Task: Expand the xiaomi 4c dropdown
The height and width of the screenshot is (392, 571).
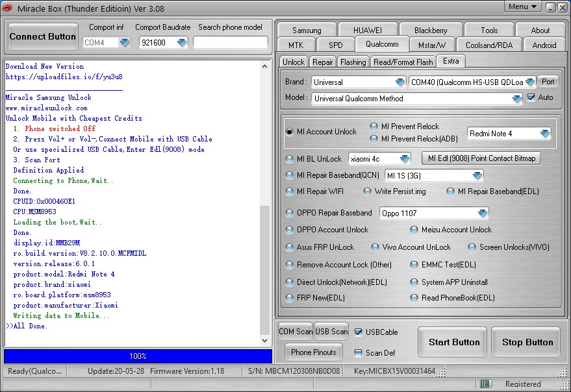Action: point(405,159)
